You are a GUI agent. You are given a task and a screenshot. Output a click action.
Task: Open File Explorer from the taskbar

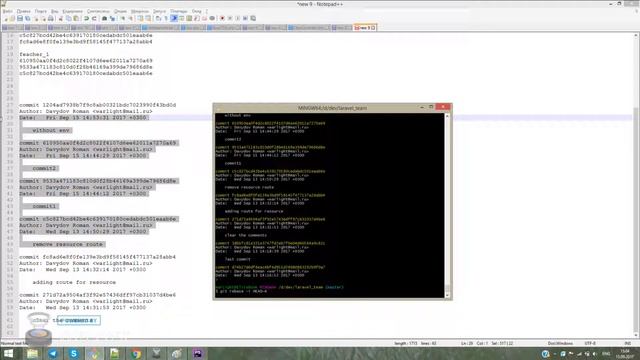point(32,353)
